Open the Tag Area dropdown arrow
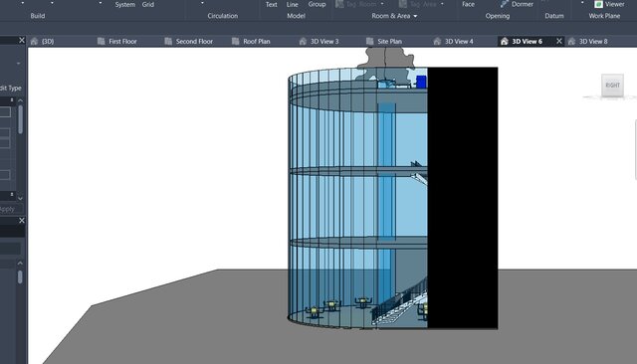 pyautogui.click(x=442, y=4)
